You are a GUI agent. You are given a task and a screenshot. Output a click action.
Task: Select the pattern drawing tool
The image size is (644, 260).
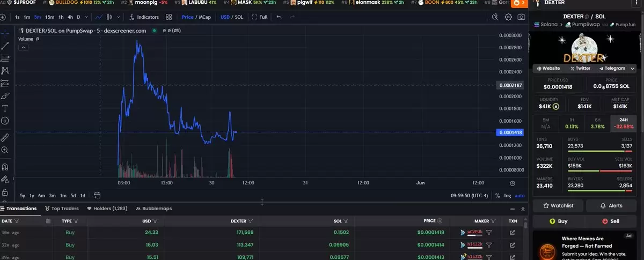point(5,70)
